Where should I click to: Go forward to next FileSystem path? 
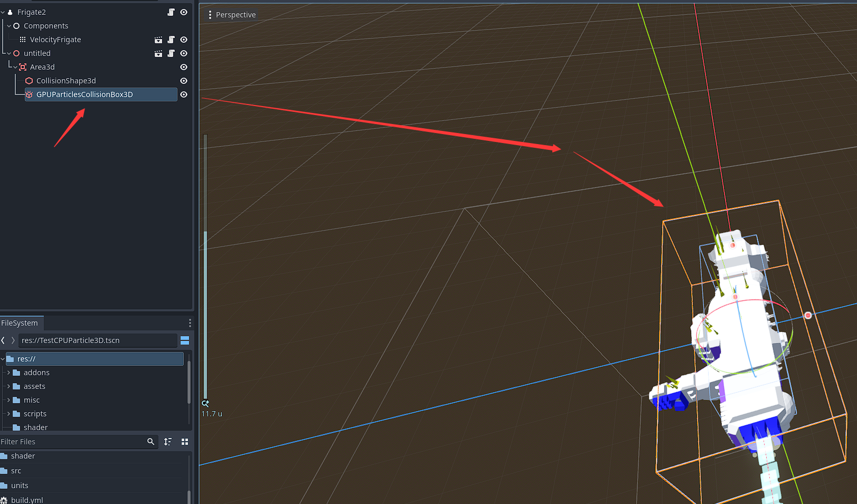point(13,340)
